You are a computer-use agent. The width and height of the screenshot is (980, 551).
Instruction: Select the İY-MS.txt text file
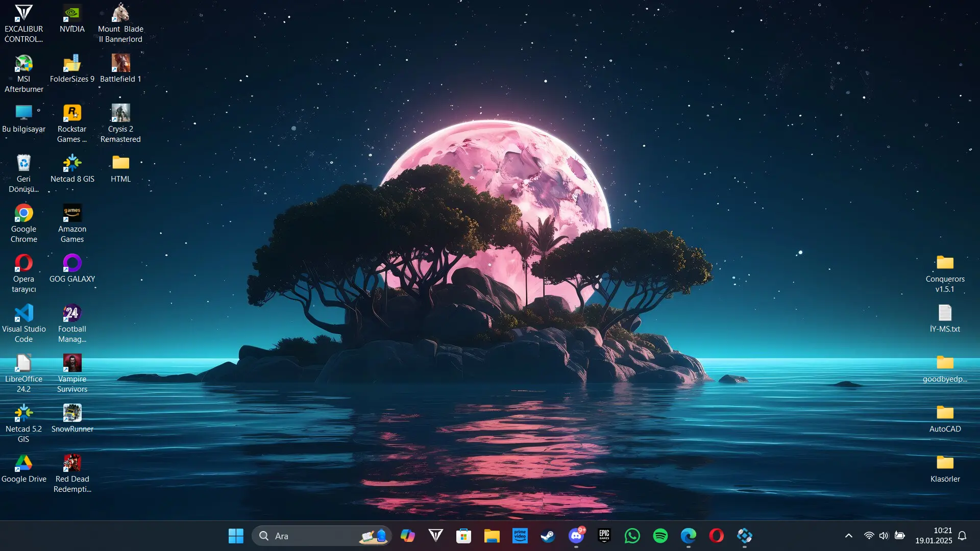(x=945, y=319)
